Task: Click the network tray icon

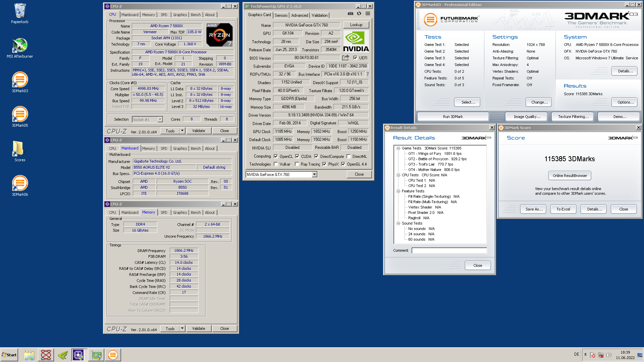Action: (601, 355)
